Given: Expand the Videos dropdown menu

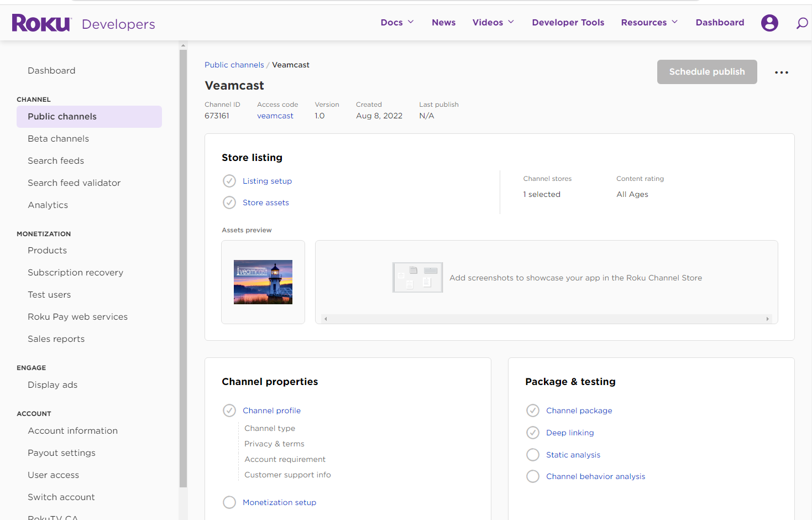Looking at the screenshot, I should (x=493, y=23).
